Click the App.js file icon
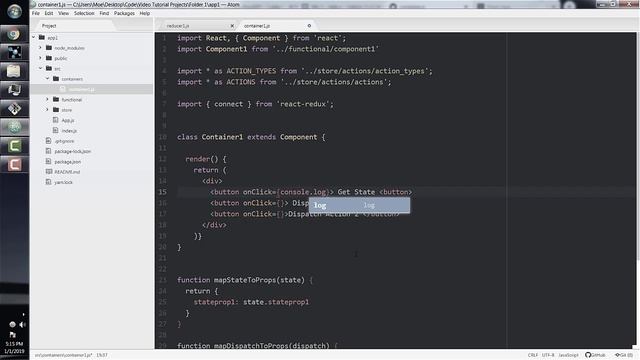This screenshot has width=640, height=360. [56, 120]
